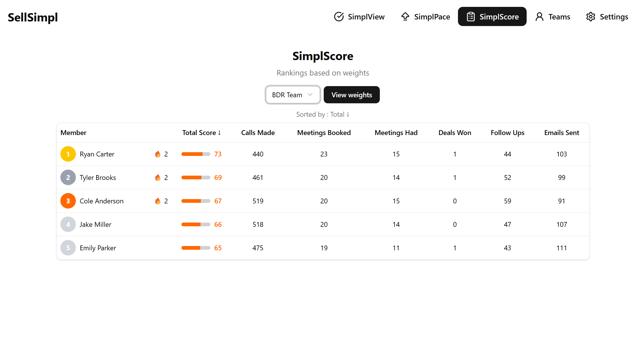Click Ryan Carter's streak fire icon

(158, 154)
